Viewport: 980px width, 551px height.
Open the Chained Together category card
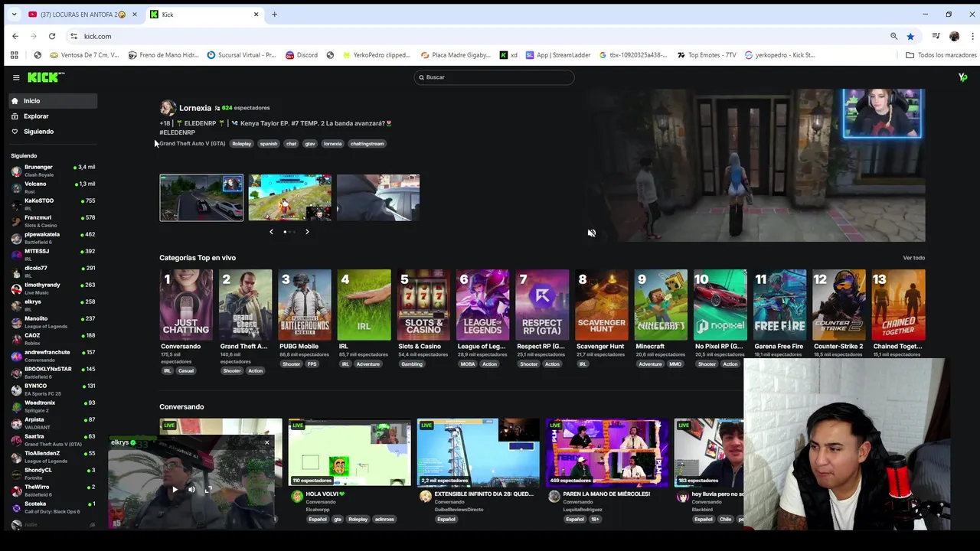898,305
